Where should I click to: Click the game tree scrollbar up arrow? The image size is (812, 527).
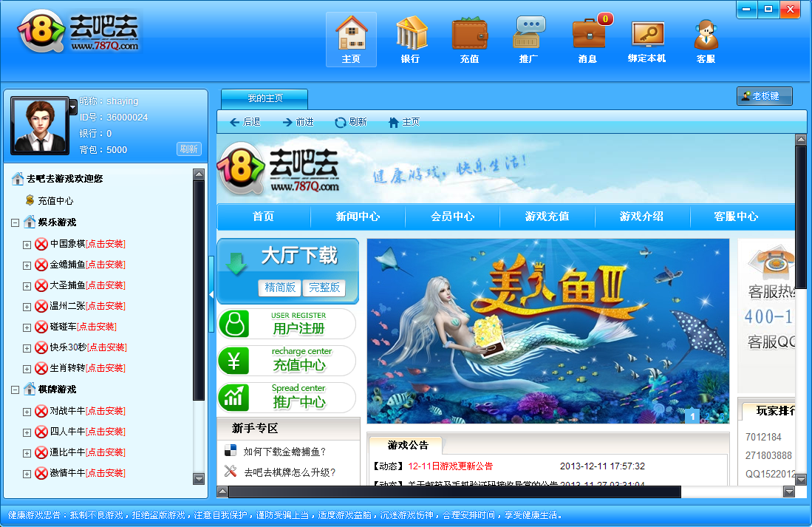(199, 174)
